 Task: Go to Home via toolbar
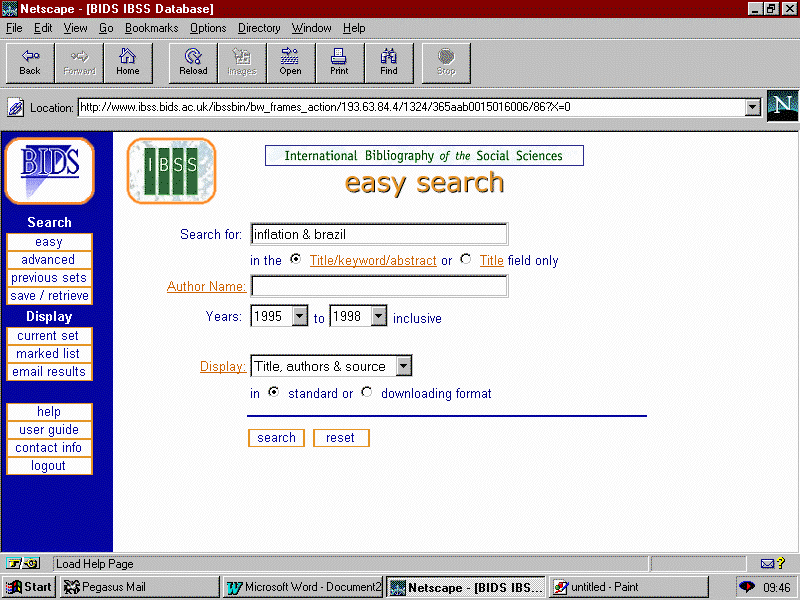(x=128, y=63)
